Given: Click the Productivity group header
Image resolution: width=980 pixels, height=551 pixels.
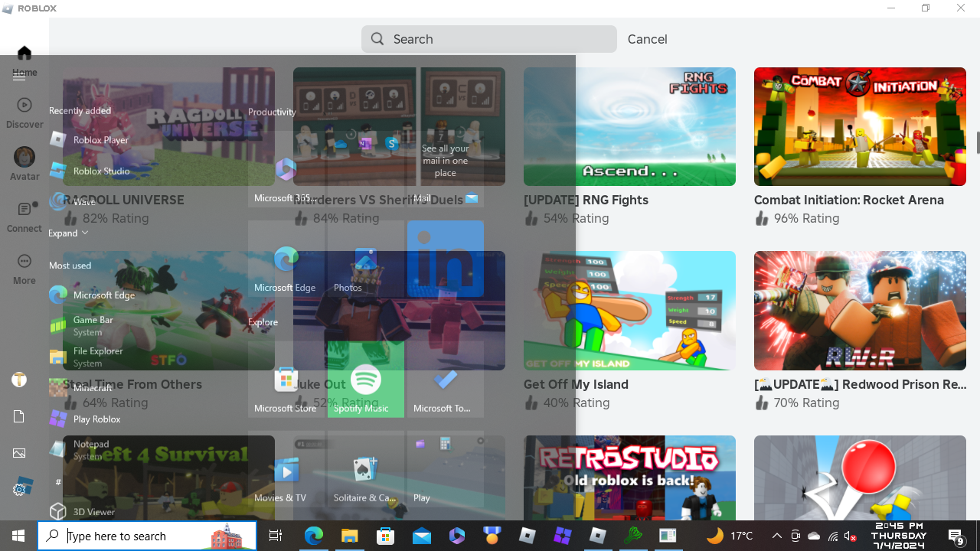Looking at the screenshot, I should pyautogui.click(x=272, y=112).
